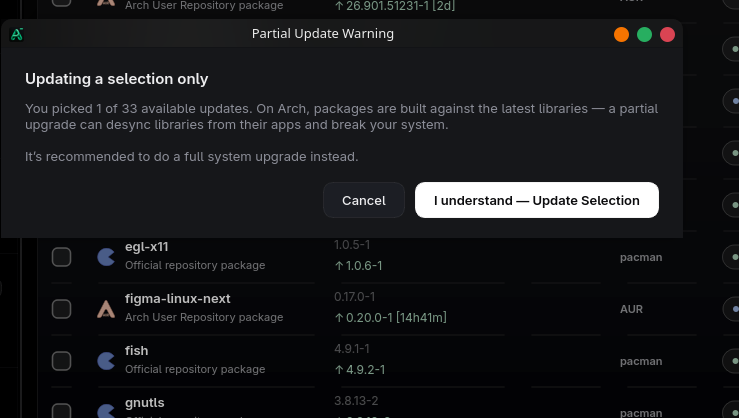
Task: Click the pacman icon beside fish
Action: 106,361
